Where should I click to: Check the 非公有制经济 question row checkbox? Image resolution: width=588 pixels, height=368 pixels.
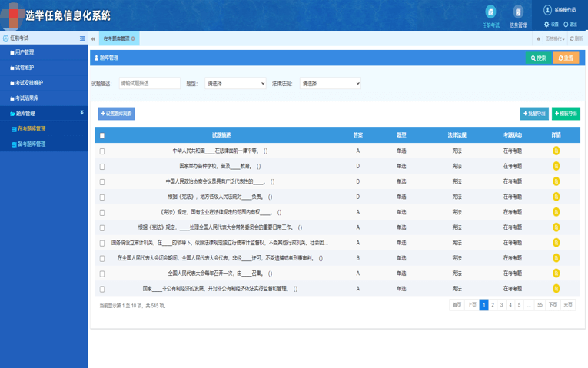(102, 290)
